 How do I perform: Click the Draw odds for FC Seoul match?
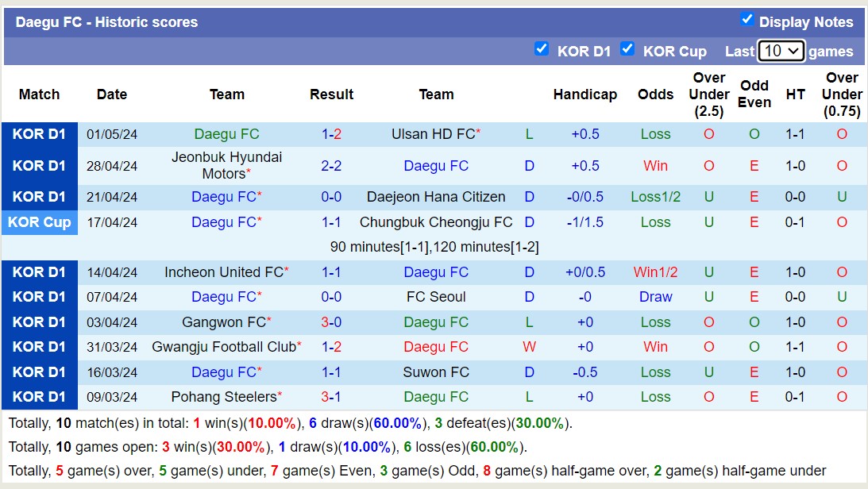pyautogui.click(x=655, y=297)
